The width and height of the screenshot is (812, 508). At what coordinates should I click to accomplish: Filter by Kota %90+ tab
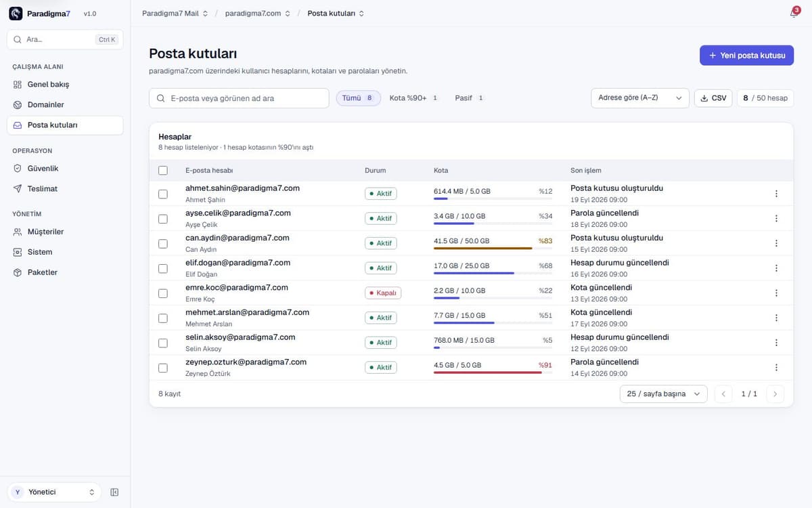pos(414,98)
